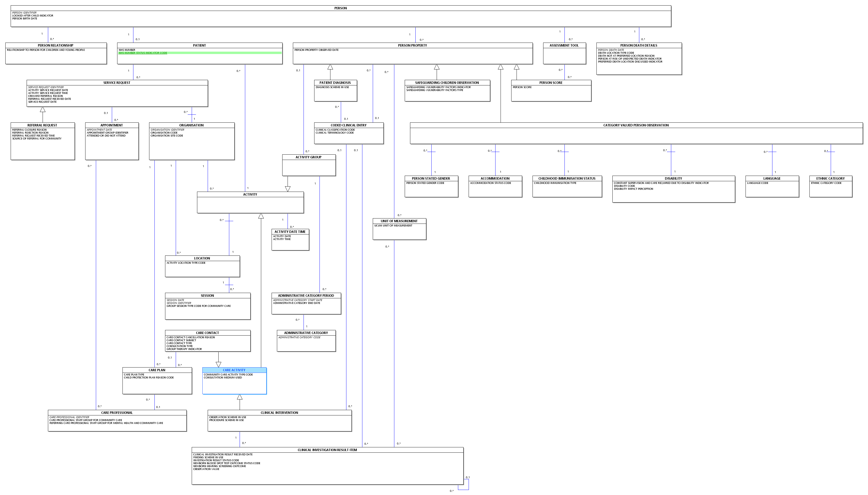This screenshot has height=495, width=868.
Task: Select the GROUP THERAPY INDICATOR attribute
Action: pyautogui.click(x=184, y=349)
